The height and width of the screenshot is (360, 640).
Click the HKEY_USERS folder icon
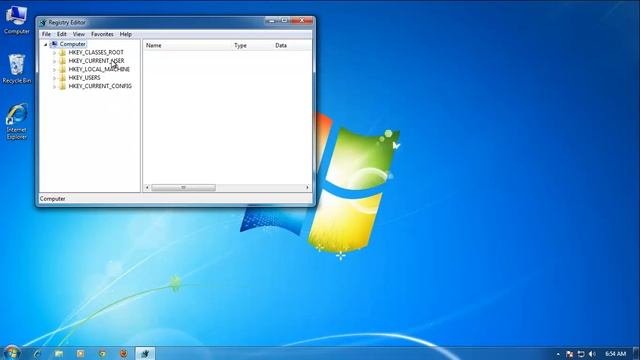coord(62,78)
